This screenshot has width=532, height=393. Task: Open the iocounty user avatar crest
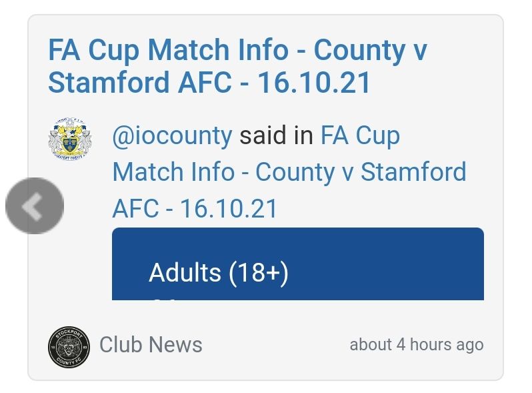(x=69, y=139)
